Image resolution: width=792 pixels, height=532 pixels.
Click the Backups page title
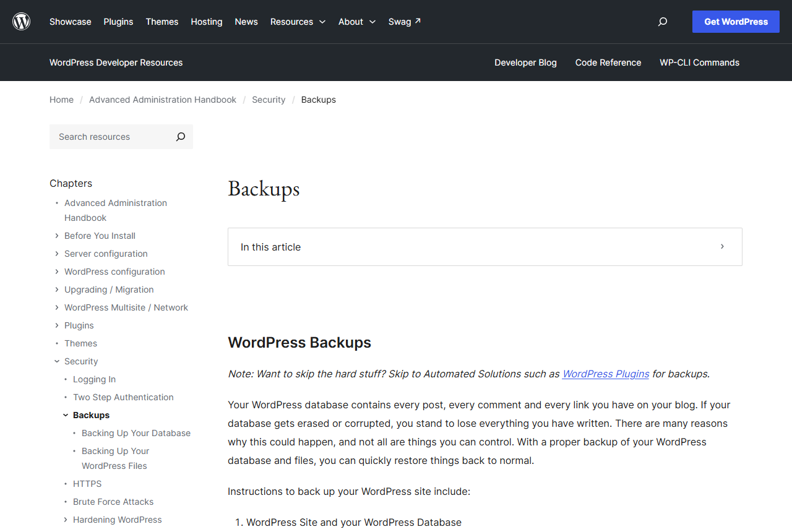(264, 189)
